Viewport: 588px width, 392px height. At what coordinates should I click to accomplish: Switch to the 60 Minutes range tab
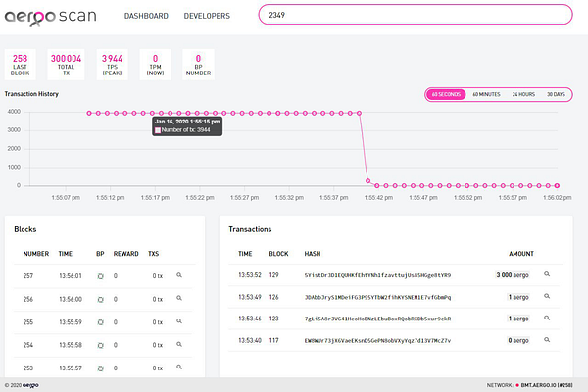(486, 94)
